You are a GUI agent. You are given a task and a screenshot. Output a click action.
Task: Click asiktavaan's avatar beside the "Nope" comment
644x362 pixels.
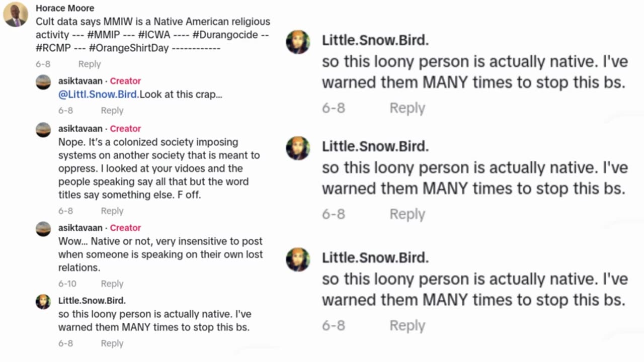pyautogui.click(x=43, y=130)
